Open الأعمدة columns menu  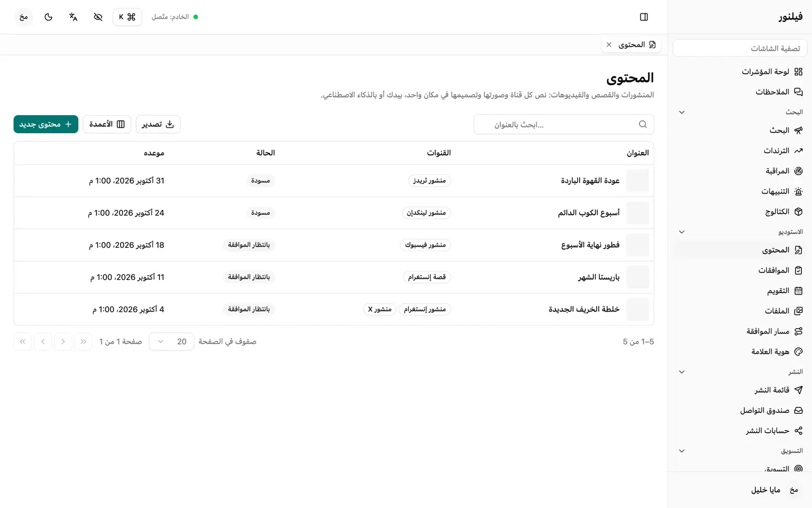point(107,124)
